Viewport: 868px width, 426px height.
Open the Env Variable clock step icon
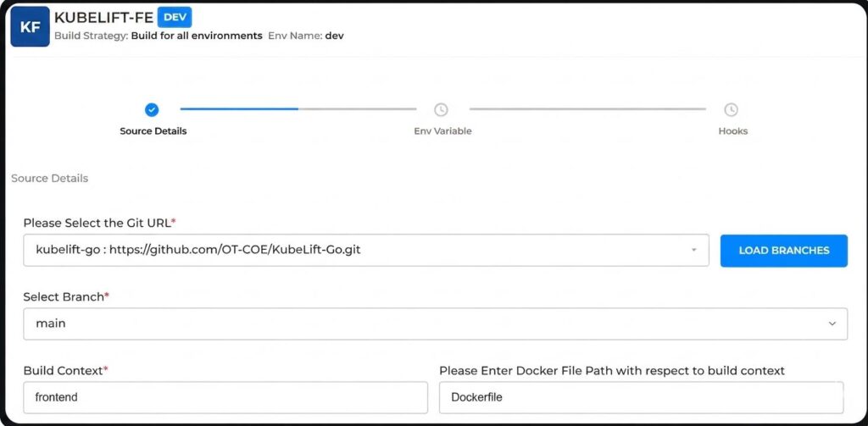pos(441,109)
